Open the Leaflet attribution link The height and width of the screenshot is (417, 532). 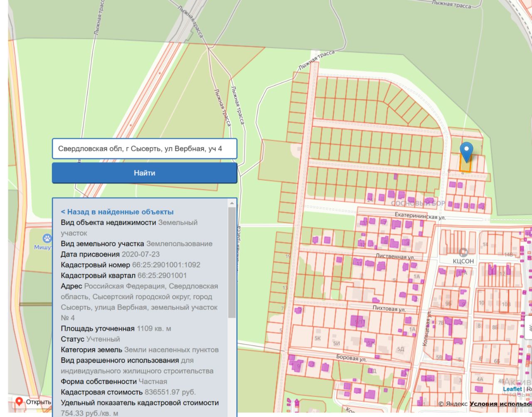512,389
